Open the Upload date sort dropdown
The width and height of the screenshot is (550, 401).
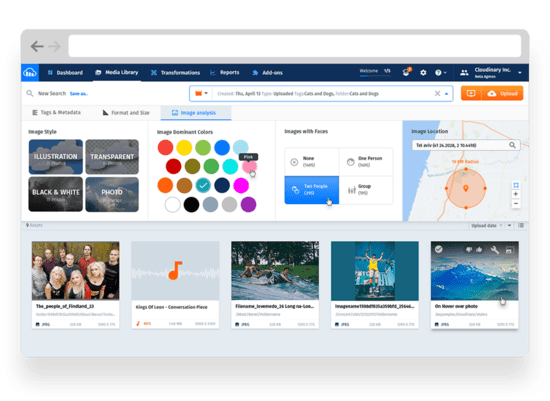click(x=509, y=225)
